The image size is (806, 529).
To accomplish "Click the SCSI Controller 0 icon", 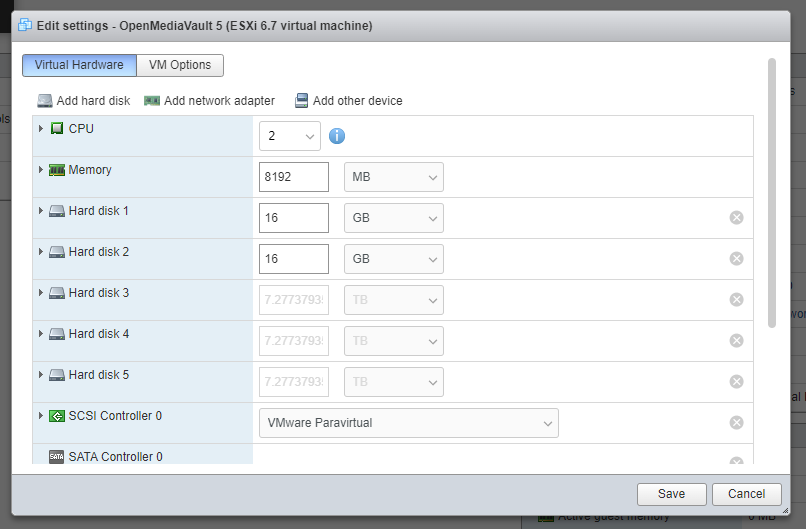I will point(57,416).
